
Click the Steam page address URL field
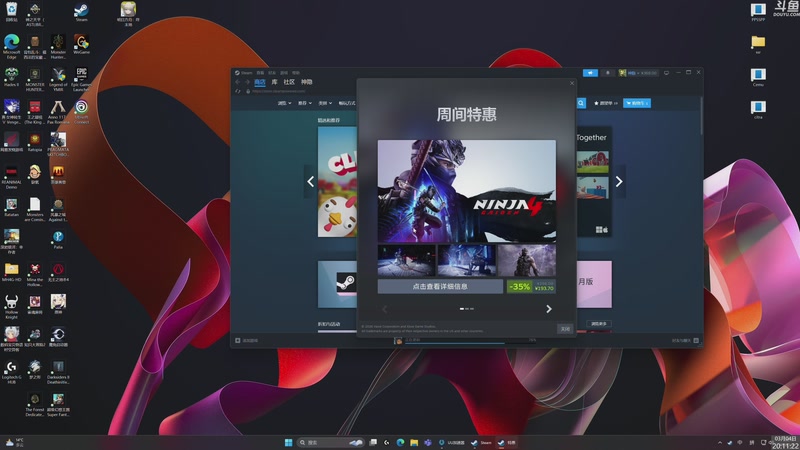[x=279, y=91]
